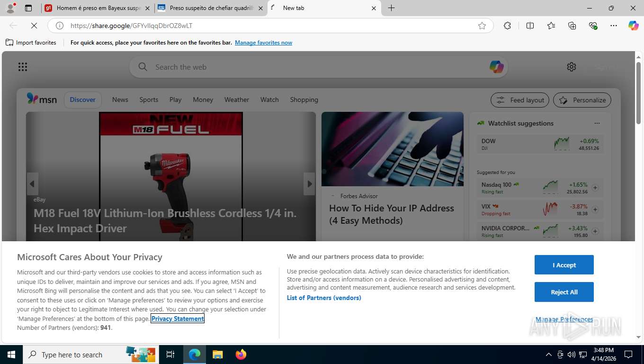Click the address bar URL
Viewport: 644px width, 364px height.
click(x=132, y=26)
